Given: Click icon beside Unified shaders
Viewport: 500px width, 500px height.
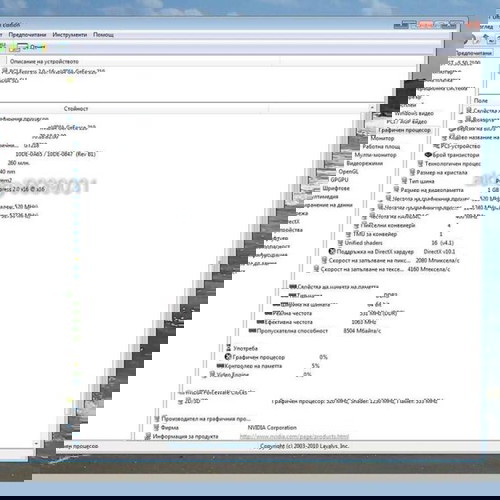Looking at the screenshot, I should click(x=340, y=243).
